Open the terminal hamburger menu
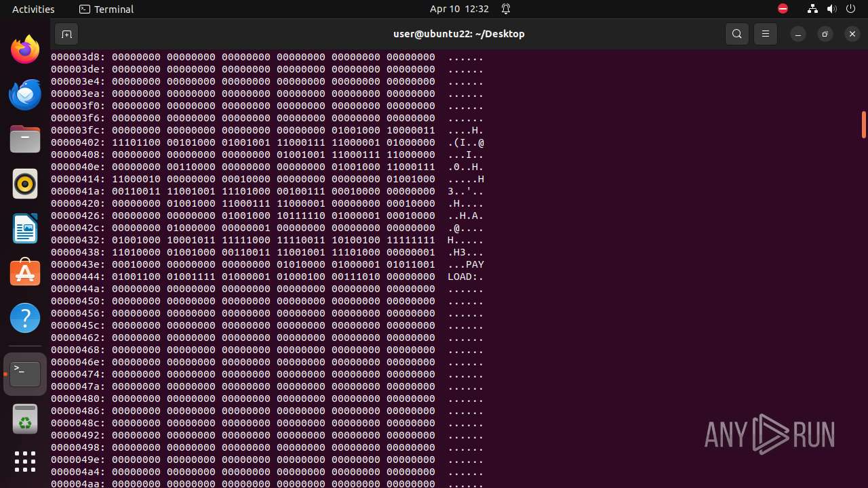This screenshot has height=488, width=868. point(766,34)
